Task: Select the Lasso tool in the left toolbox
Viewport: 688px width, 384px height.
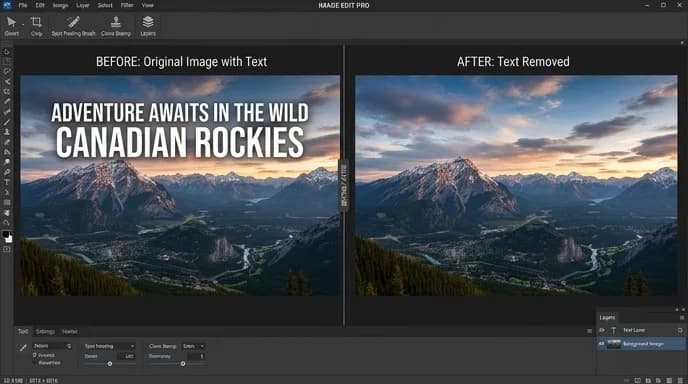Action: tap(7, 72)
